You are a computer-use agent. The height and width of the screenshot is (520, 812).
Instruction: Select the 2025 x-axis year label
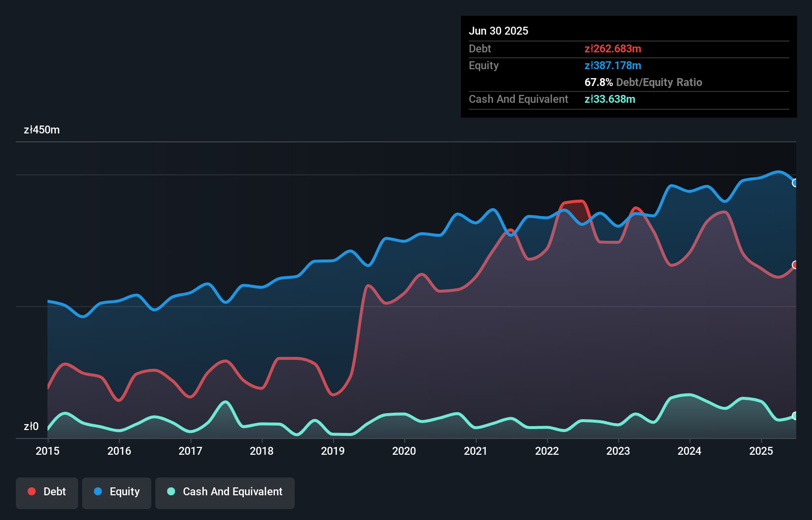pos(761,451)
